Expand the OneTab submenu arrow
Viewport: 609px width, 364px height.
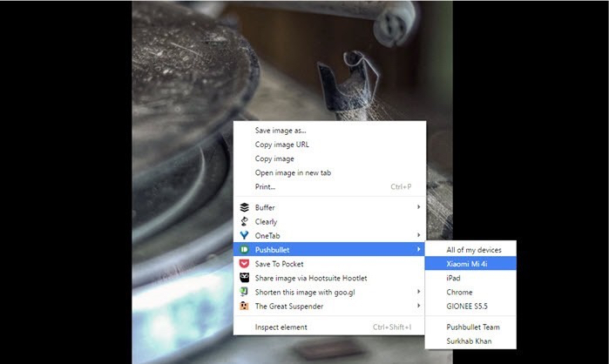(x=419, y=235)
